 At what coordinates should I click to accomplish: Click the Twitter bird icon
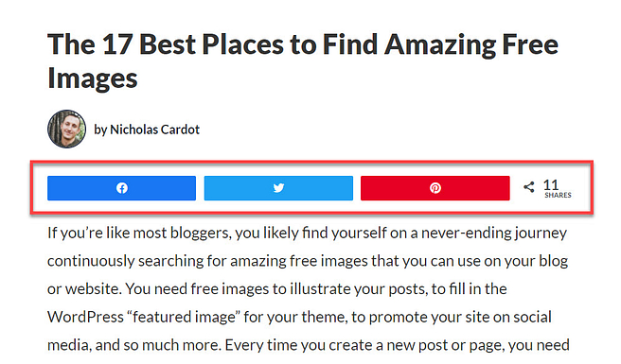pyautogui.click(x=278, y=188)
